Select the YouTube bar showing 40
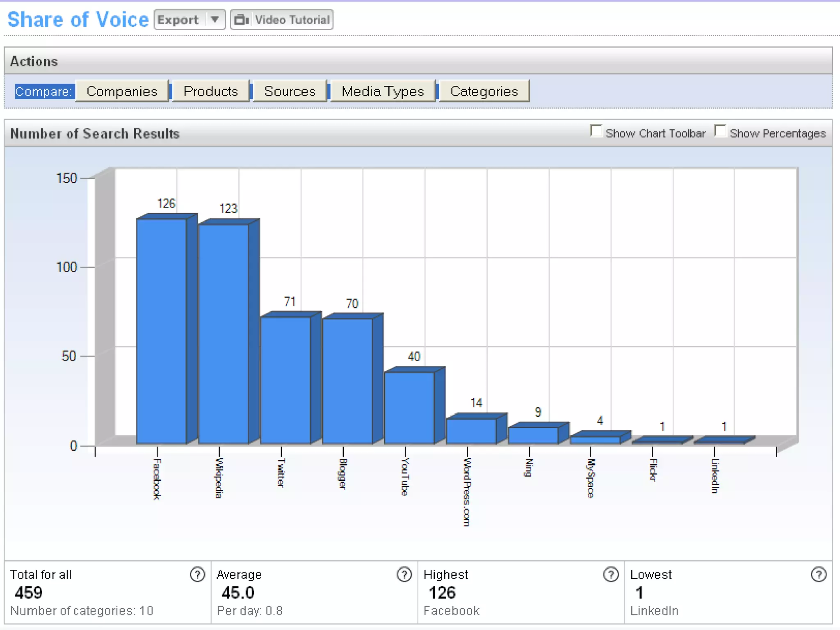This screenshot has height=630, width=840. pos(409,408)
